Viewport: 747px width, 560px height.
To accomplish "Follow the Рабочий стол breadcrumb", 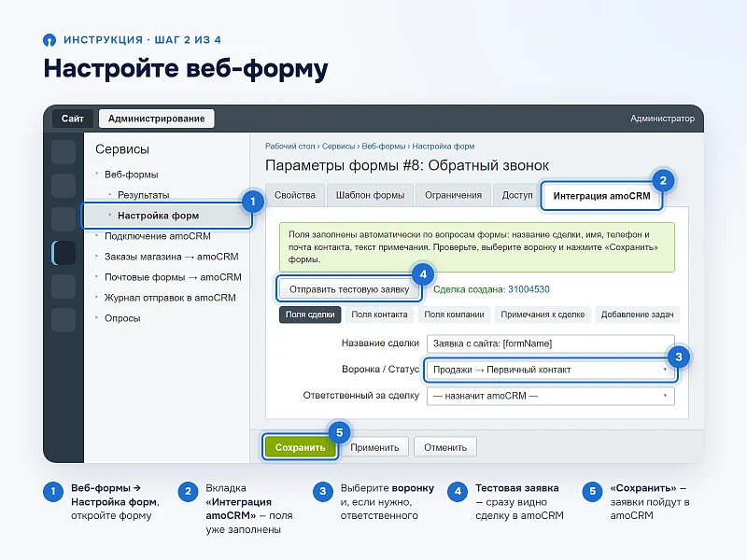I will click(x=289, y=147).
